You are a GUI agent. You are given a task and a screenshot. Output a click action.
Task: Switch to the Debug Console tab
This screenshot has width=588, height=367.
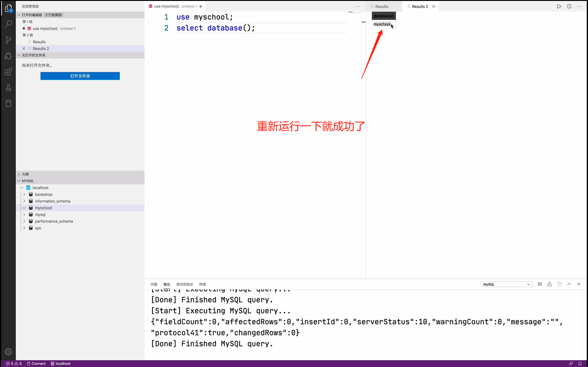pos(184,284)
